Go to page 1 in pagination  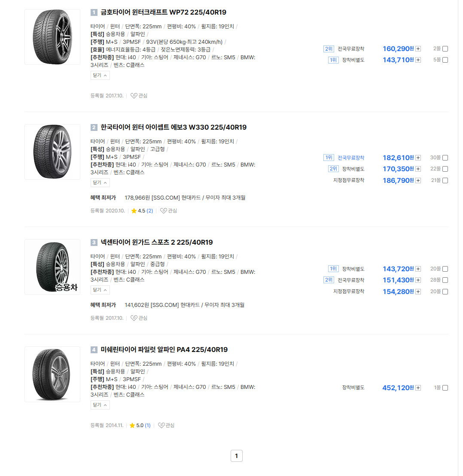coord(236,456)
